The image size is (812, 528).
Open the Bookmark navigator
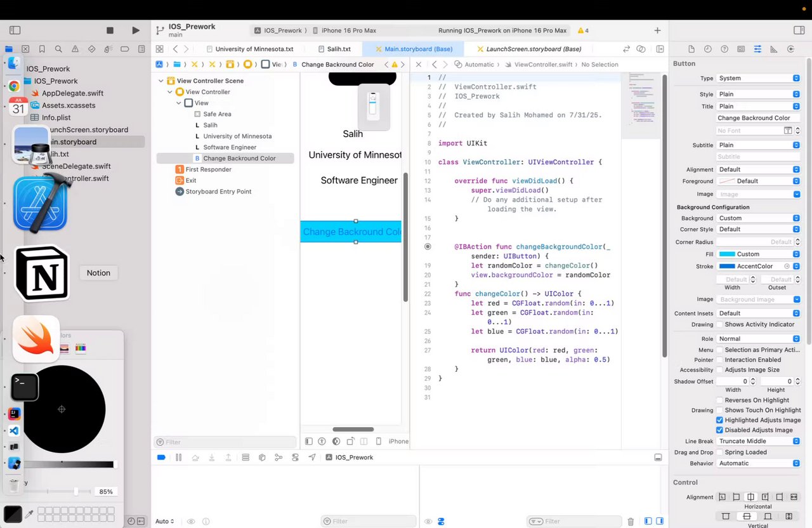point(42,49)
